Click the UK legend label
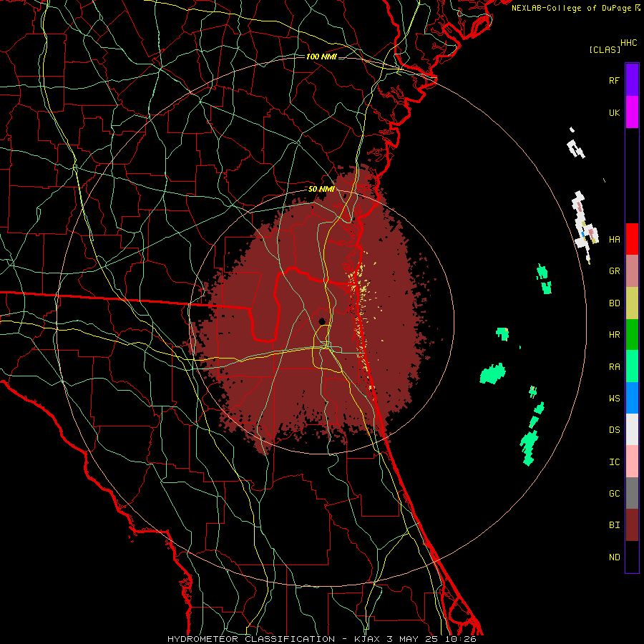Screen dimensions: 644x644 coord(614,112)
